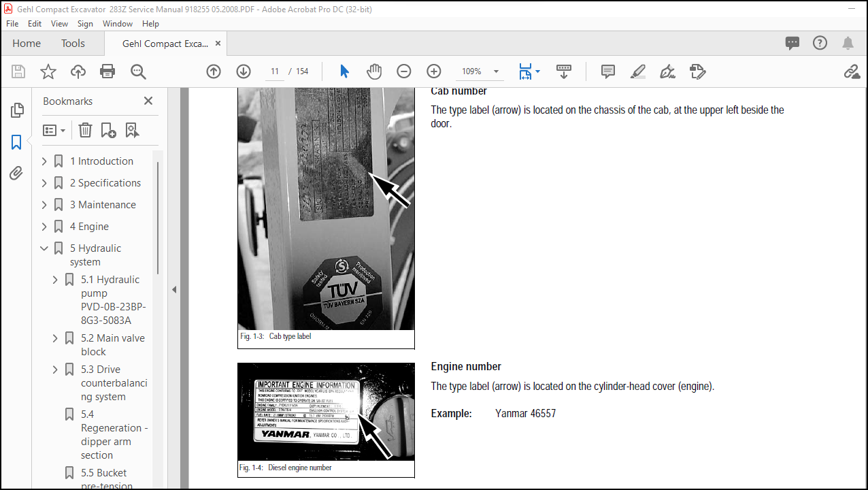Image resolution: width=868 pixels, height=490 pixels.
Task: Expand the 5.2 Main valve block bookmark
Action: tap(55, 338)
